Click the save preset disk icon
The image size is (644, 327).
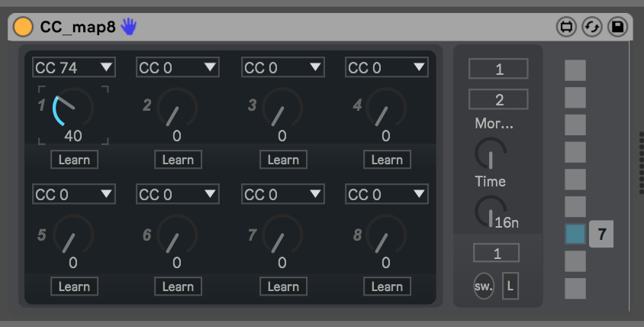coord(618,28)
